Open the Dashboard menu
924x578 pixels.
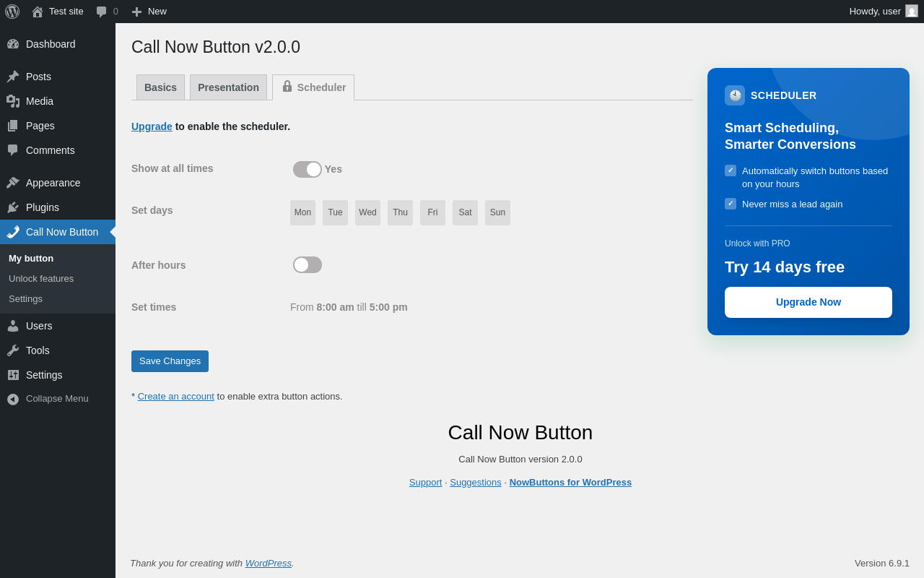click(x=58, y=44)
